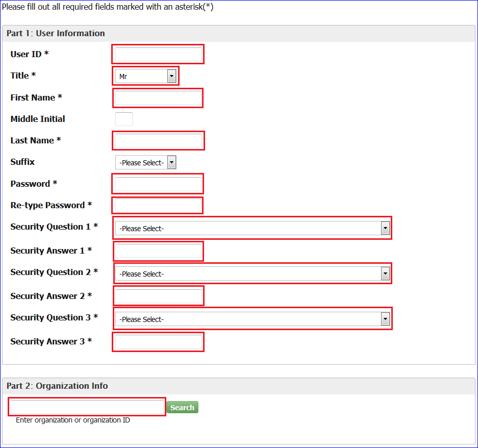Open the Security Question 1 dropdown
Image resolution: width=478 pixels, height=448 pixels.
[x=253, y=228]
